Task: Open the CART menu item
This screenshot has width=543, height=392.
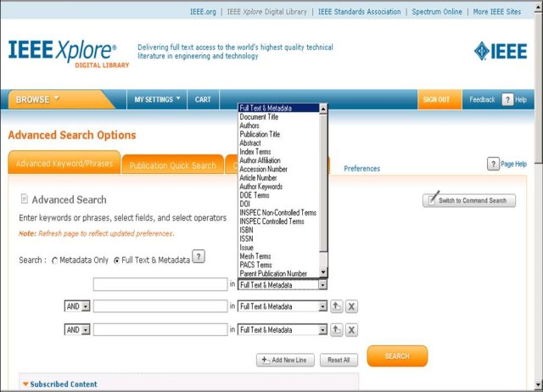Action: coord(203,100)
